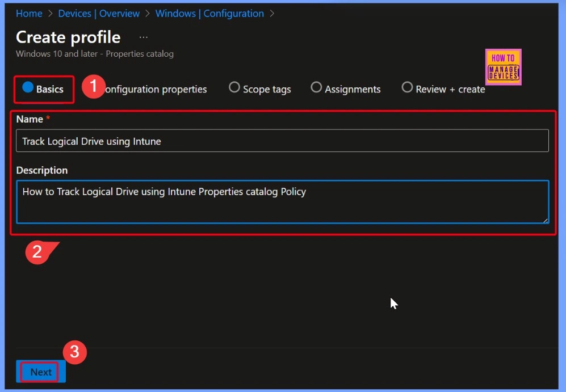Click the Description field label

coord(42,170)
